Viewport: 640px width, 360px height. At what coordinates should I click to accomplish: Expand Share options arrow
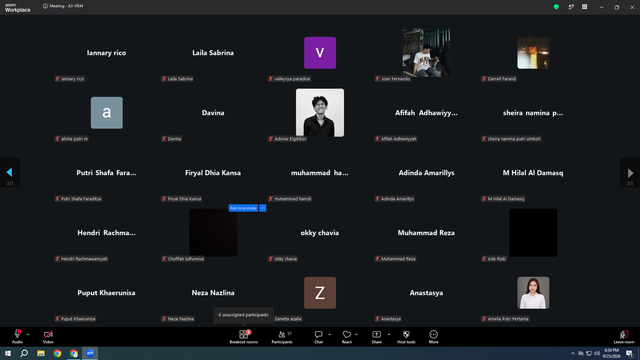pyautogui.click(x=389, y=334)
